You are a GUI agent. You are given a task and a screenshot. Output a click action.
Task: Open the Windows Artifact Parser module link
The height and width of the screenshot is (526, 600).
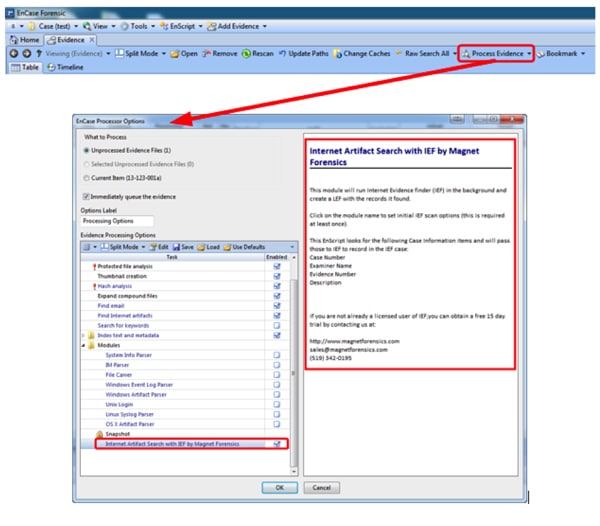(x=136, y=395)
